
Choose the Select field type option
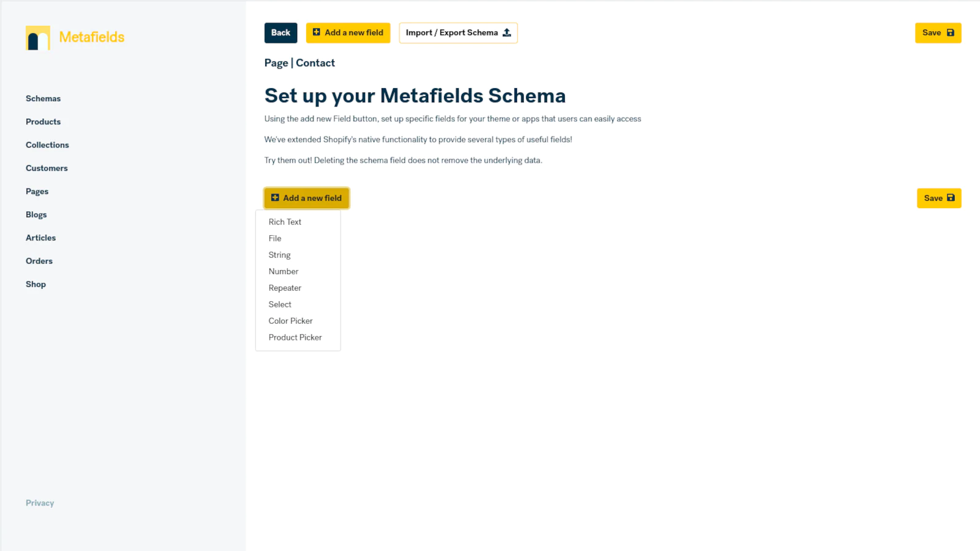tap(280, 305)
